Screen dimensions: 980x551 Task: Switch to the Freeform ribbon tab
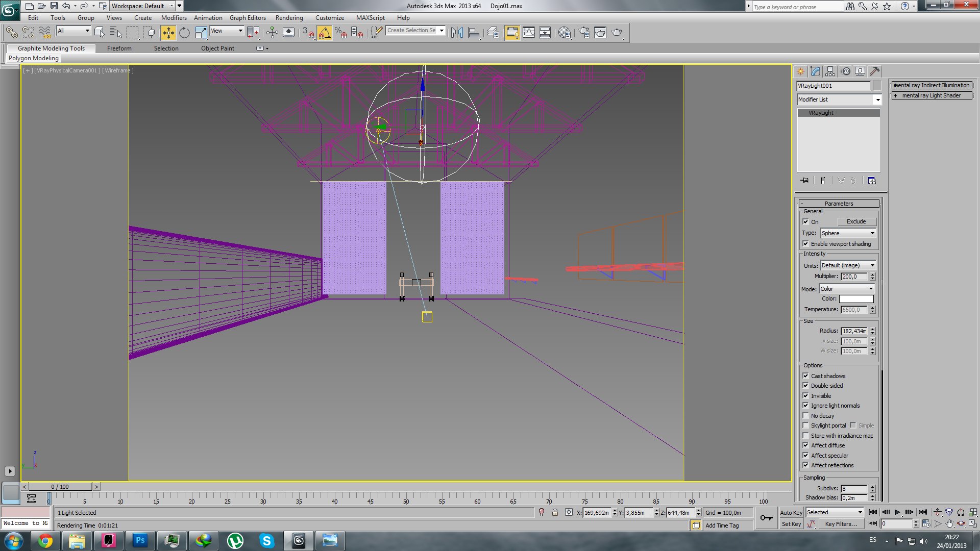tap(119, 48)
